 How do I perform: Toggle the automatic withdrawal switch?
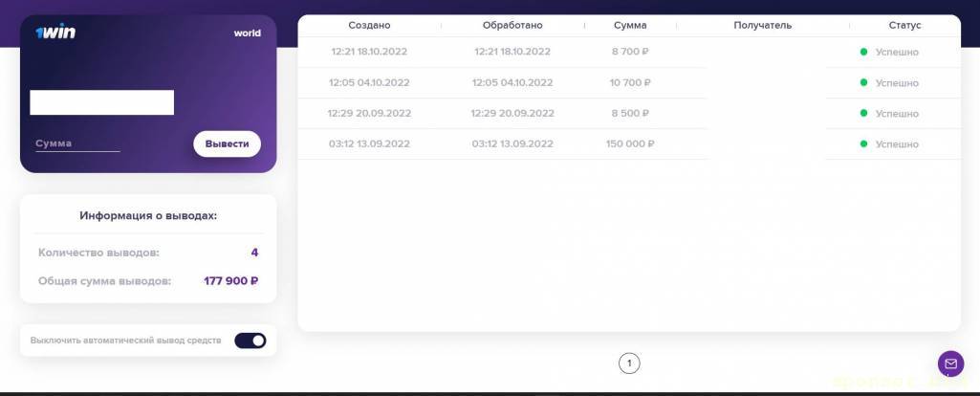point(250,341)
